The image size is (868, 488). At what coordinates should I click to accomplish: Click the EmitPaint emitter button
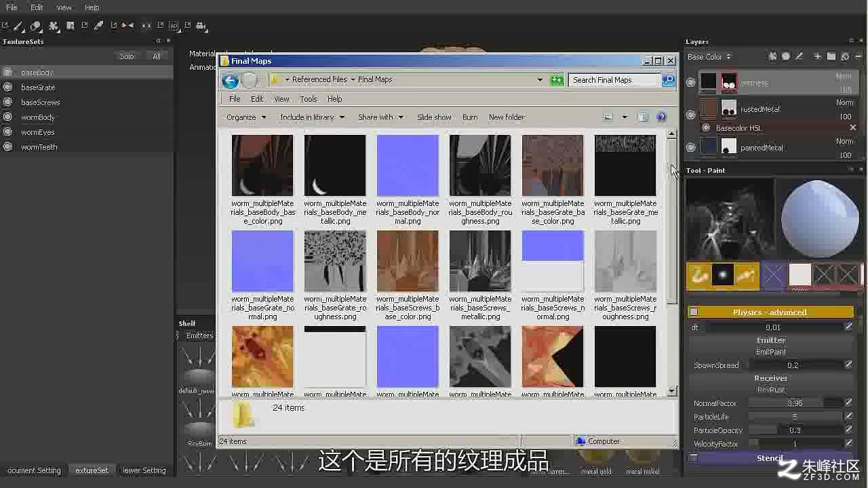pos(770,352)
